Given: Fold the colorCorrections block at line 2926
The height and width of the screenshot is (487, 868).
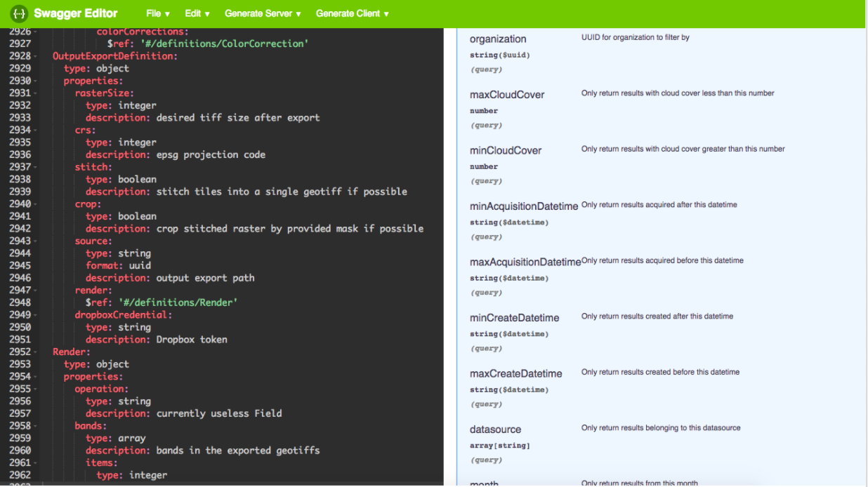Looking at the screenshot, I should click(x=35, y=32).
